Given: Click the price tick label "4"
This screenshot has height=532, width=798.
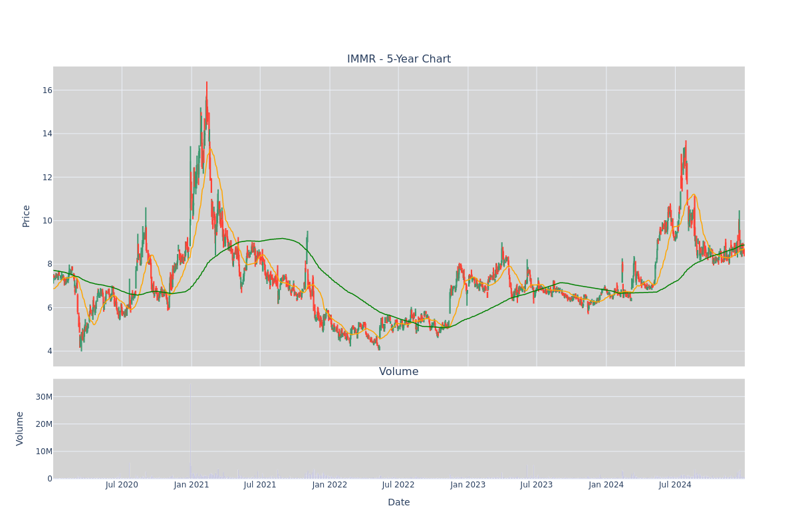Looking at the screenshot, I should 49,351.
